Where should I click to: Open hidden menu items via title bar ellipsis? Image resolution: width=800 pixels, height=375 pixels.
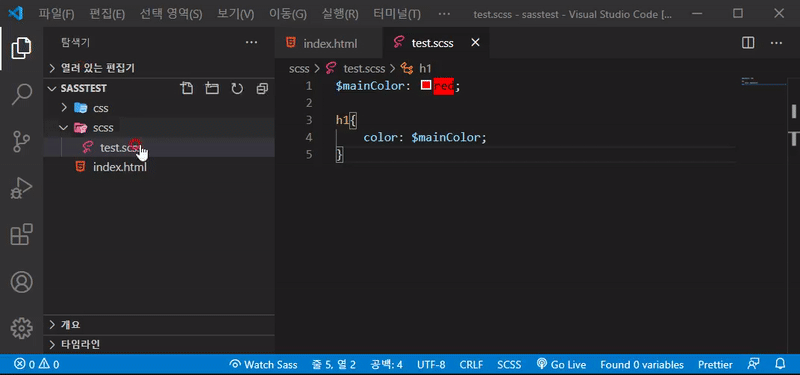(x=444, y=14)
